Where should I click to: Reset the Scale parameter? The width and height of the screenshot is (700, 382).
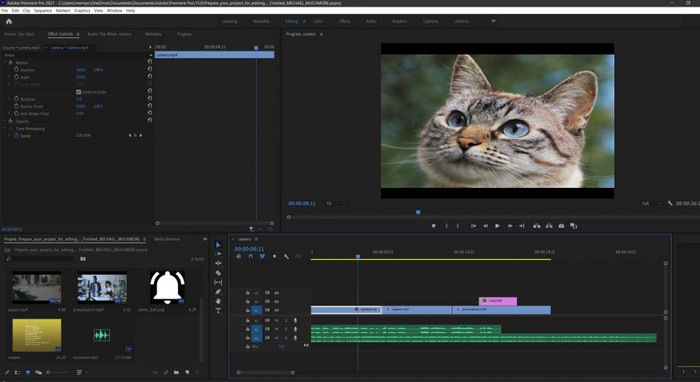coord(150,77)
